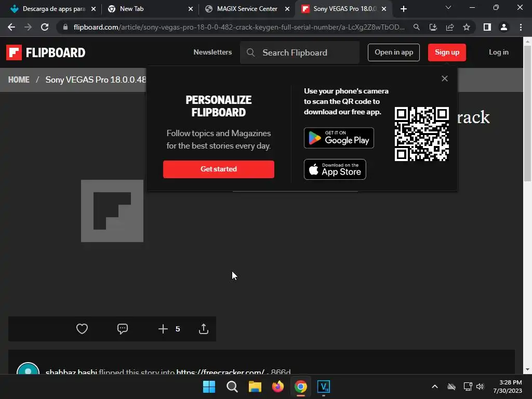Image resolution: width=532 pixels, height=399 pixels.
Task: Click the number 5 flip count
Action: [178, 329]
